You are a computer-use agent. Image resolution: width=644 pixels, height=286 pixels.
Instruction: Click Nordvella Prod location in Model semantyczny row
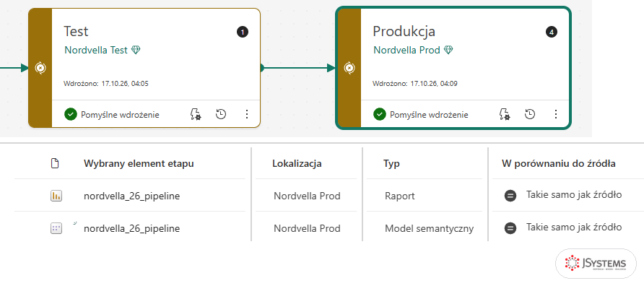point(308,228)
